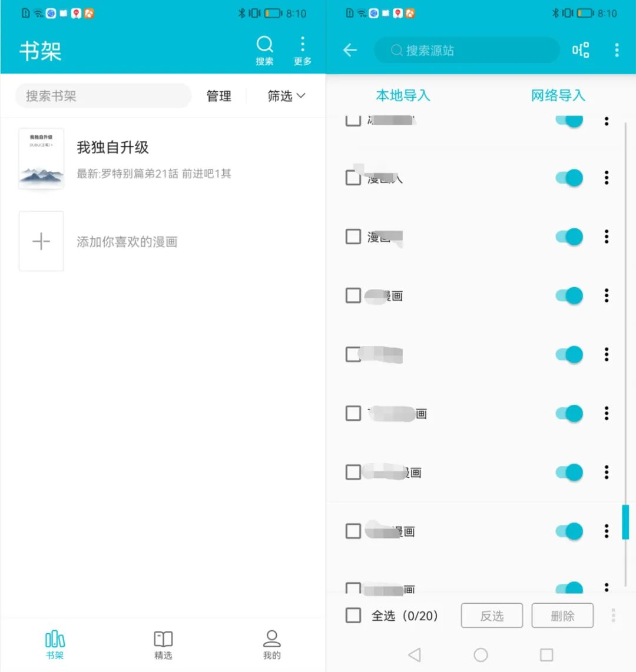The image size is (636, 672).
Task: Check the 全选 select-all checkbox
Action: tap(353, 616)
